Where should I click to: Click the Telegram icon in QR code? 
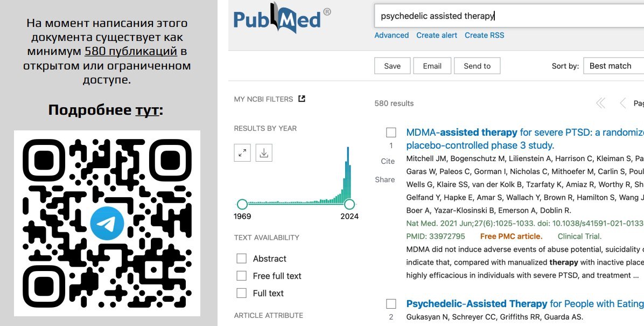[107, 223]
